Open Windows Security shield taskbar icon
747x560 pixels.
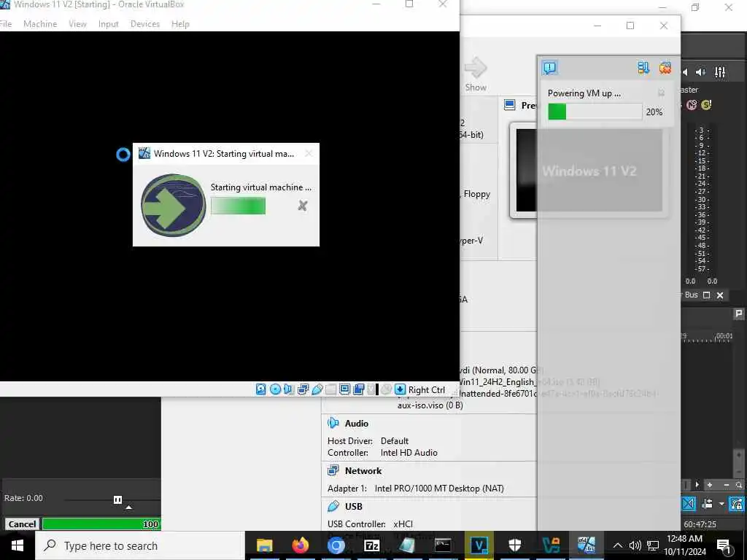[x=514, y=545]
